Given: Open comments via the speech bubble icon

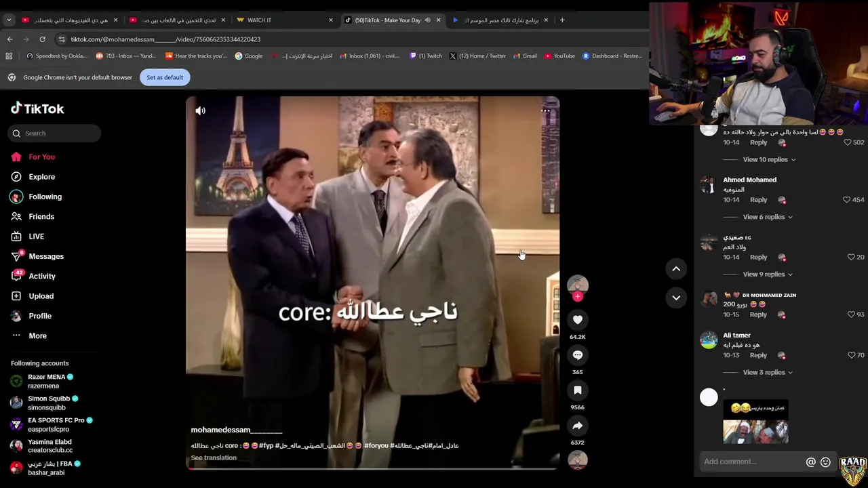Looking at the screenshot, I should [578, 355].
